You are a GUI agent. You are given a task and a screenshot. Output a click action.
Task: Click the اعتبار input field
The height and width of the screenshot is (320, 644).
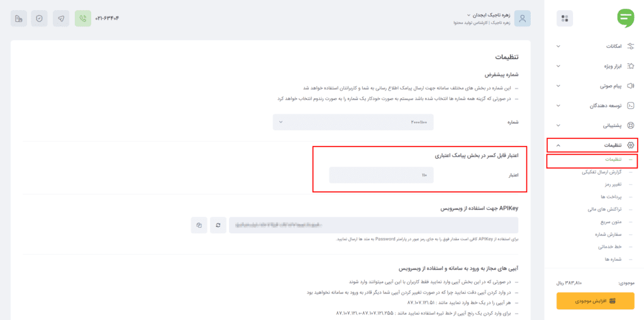tap(381, 175)
